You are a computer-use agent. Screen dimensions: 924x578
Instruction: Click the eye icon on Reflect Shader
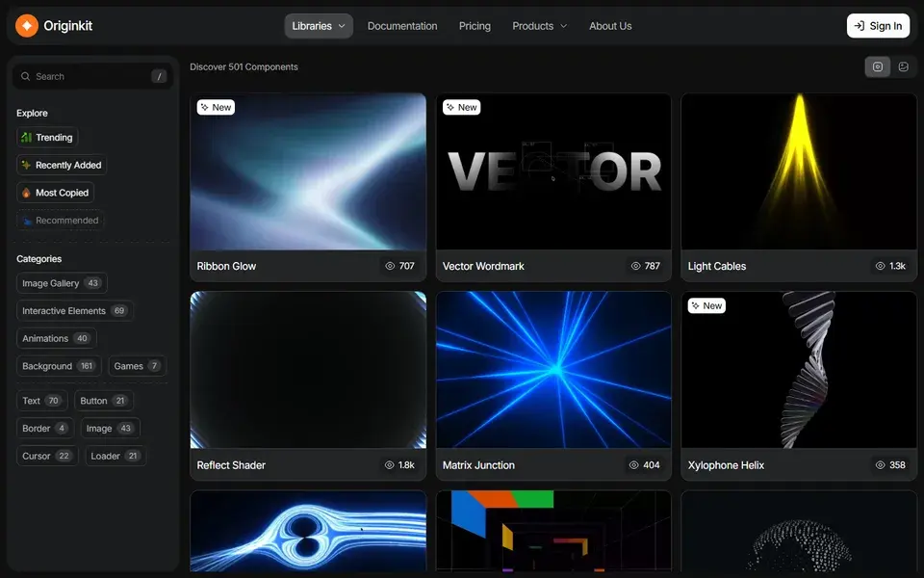tap(390, 464)
